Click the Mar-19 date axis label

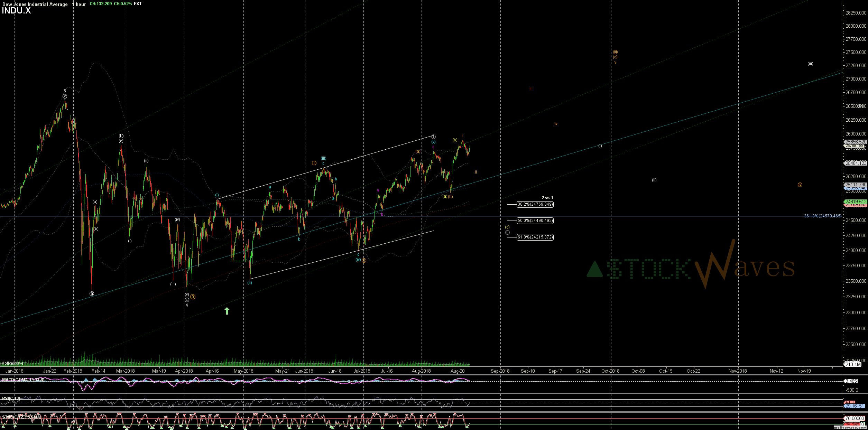[159, 371]
